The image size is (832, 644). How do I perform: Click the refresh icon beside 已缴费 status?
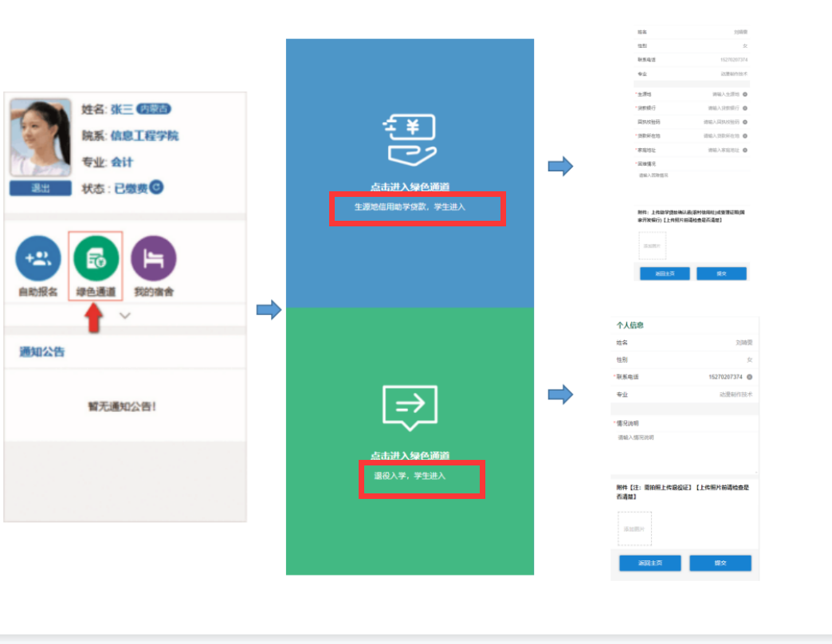coord(157,187)
